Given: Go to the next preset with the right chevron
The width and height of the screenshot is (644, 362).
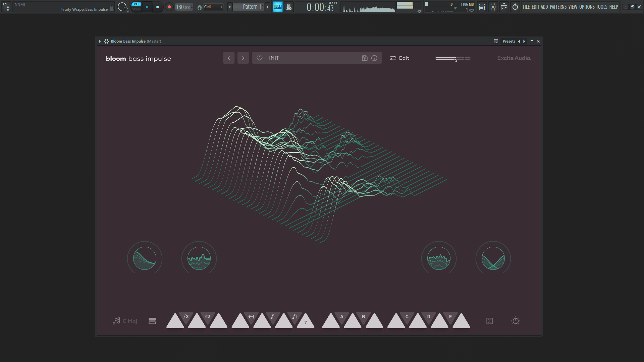Looking at the screenshot, I should [x=243, y=58].
